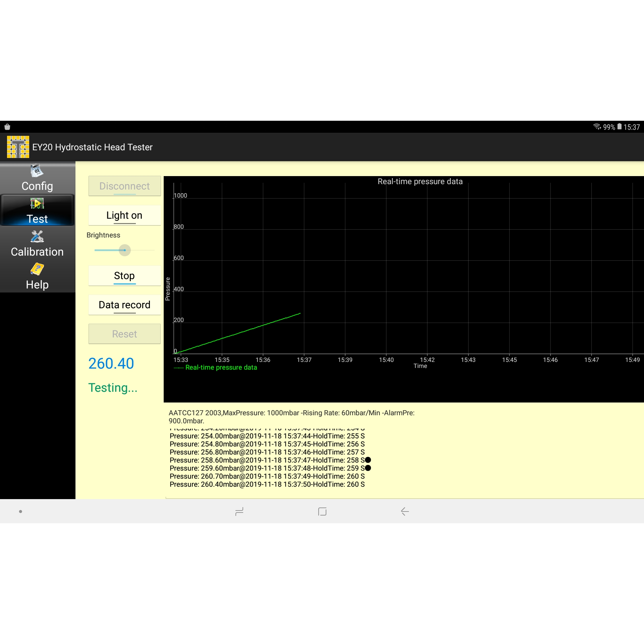This screenshot has width=644, height=644.
Task: Open the Calibration tools icon
Action: pyautogui.click(x=37, y=236)
